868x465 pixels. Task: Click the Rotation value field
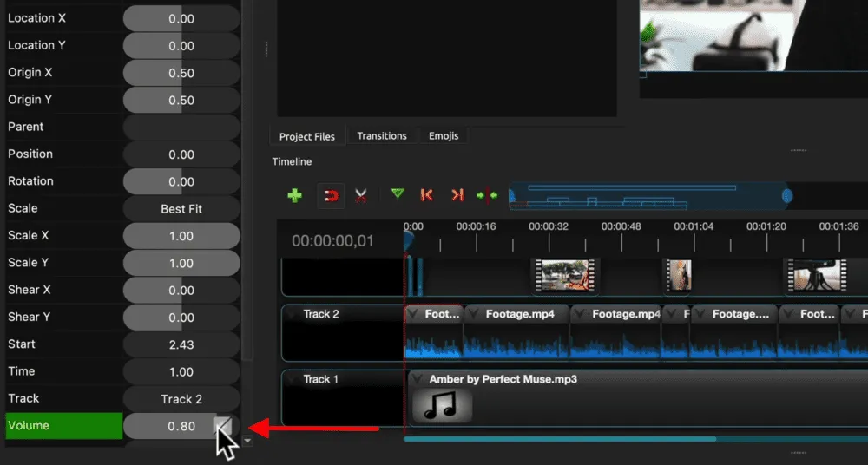coord(181,181)
